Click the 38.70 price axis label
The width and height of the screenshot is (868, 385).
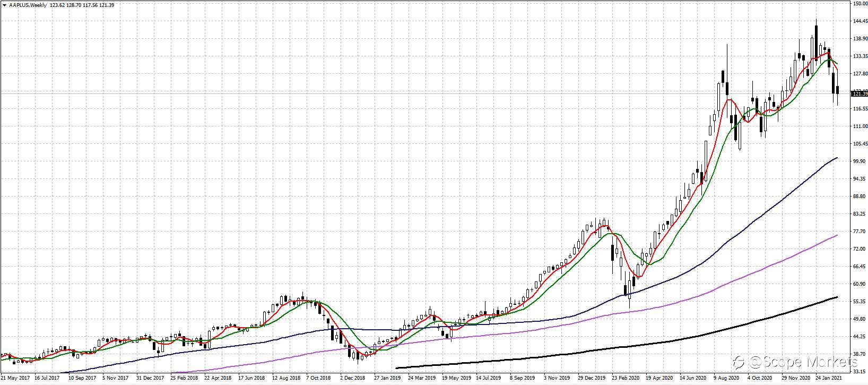859,354
